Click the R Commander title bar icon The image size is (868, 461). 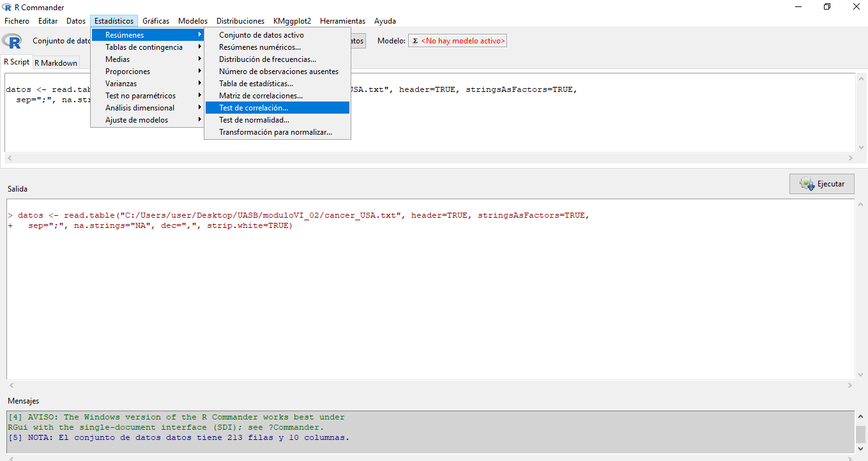pos(7,7)
